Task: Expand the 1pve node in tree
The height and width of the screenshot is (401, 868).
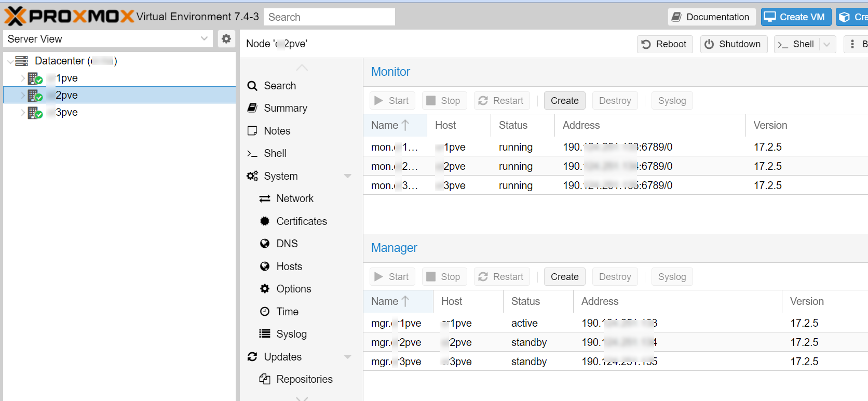Action: (x=23, y=78)
